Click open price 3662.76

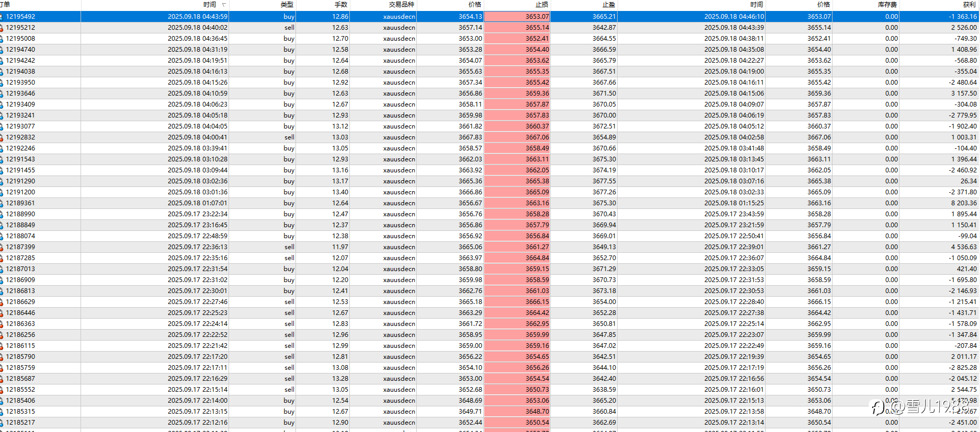470,291
